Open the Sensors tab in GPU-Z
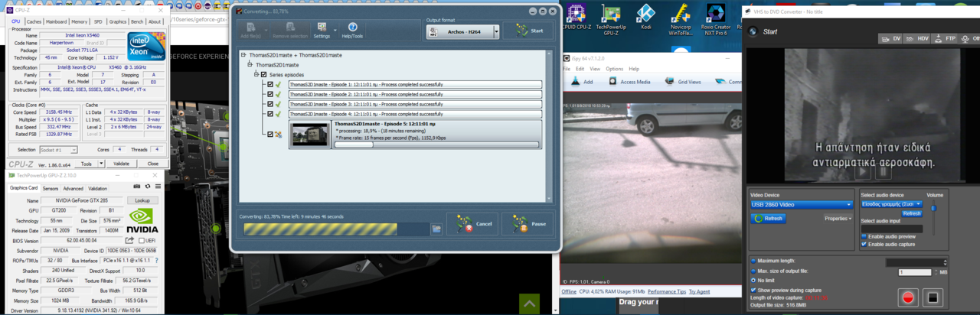Screen dimensions: 980x315 51,188
